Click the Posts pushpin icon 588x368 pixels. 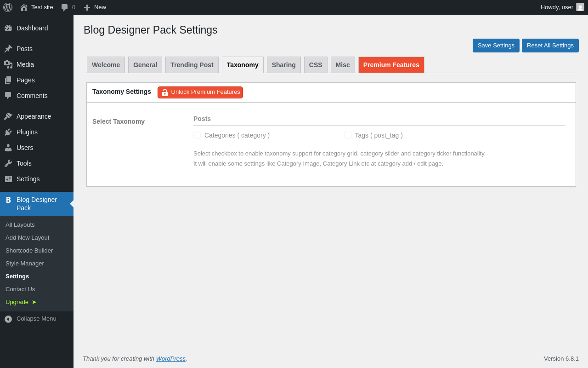[8, 49]
